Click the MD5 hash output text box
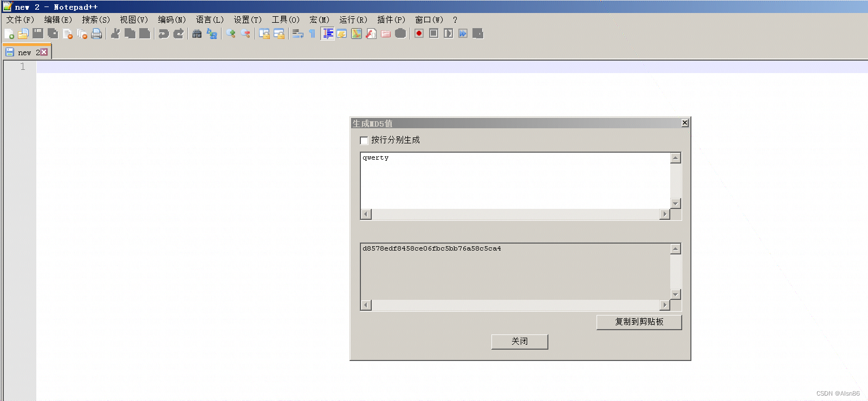The height and width of the screenshot is (401, 868). (x=515, y=272)
